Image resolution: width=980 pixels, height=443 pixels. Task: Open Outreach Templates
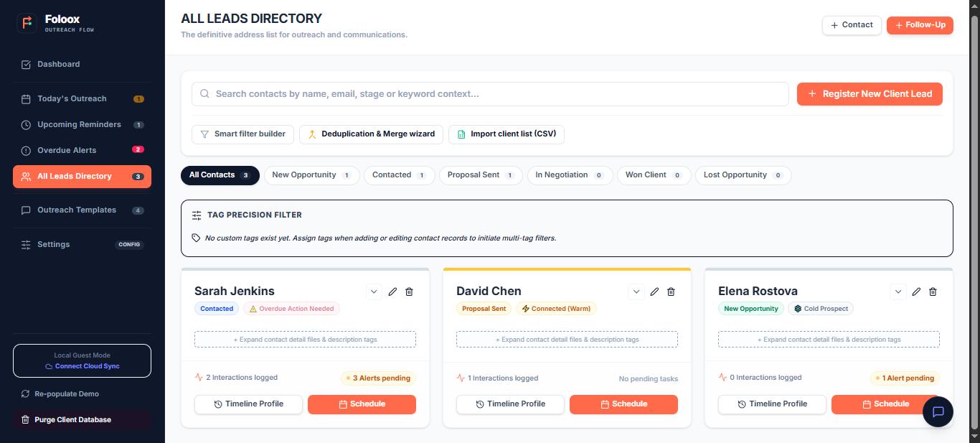82,210
